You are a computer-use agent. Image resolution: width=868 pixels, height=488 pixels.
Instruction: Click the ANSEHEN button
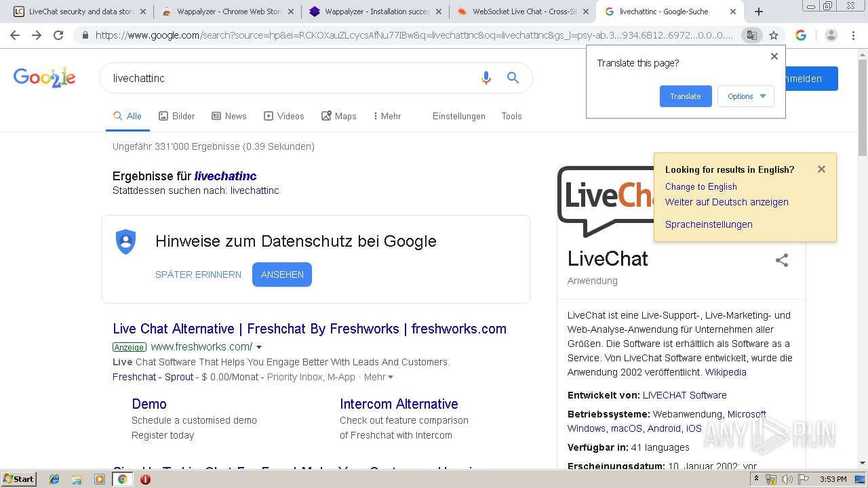click(282, 274)
